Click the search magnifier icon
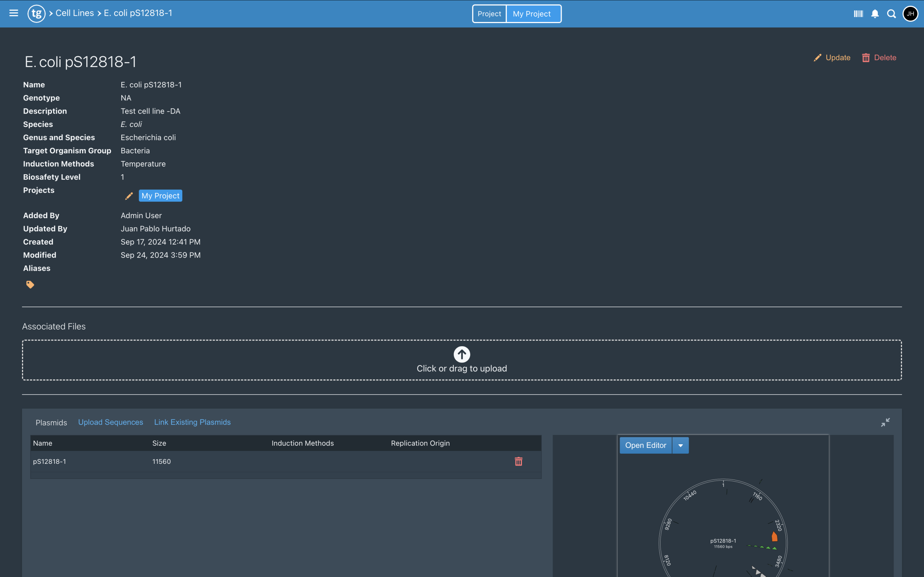The image size is (924, 577). (x=892, y=14)
